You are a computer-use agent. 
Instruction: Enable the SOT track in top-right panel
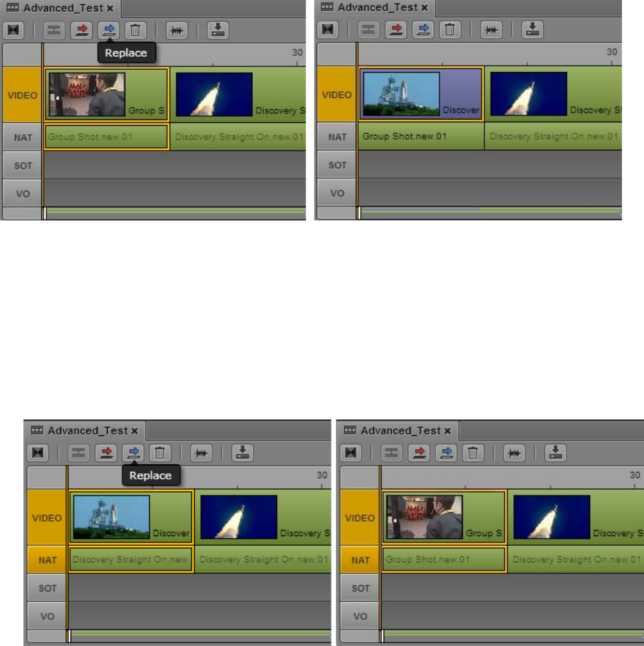[x=337, y=165]
